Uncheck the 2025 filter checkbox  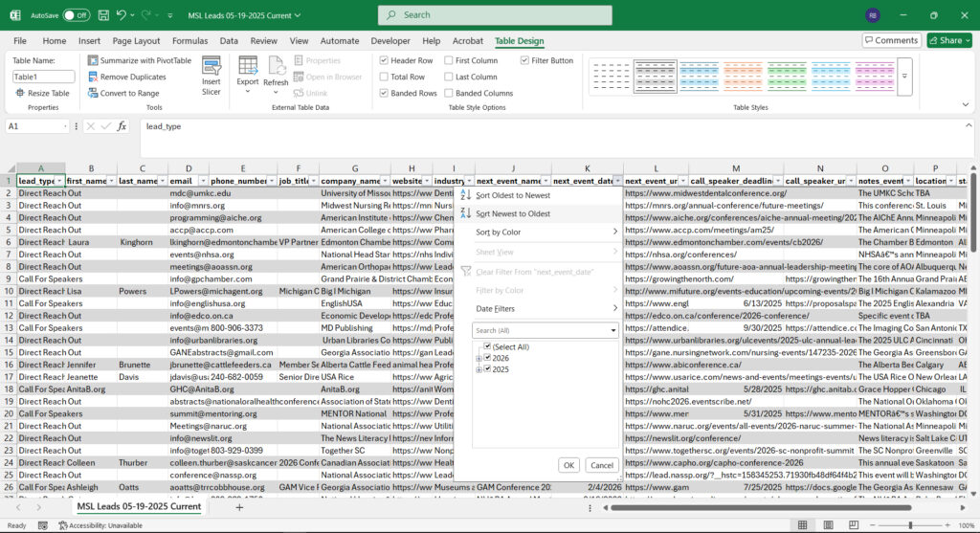point(487,369)
